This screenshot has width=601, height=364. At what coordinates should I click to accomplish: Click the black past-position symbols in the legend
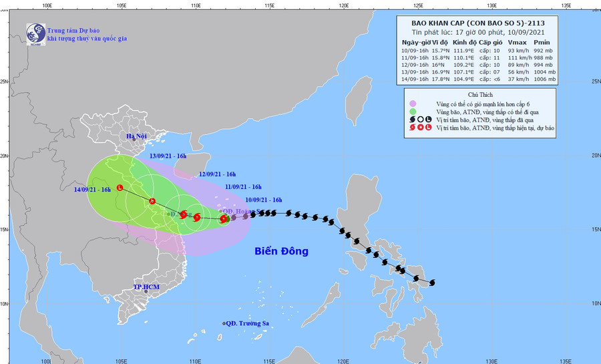[421, 120]
